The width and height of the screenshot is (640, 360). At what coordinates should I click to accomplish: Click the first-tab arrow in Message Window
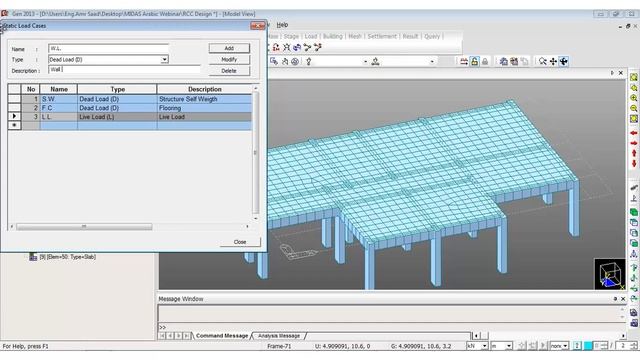(162, 336)
